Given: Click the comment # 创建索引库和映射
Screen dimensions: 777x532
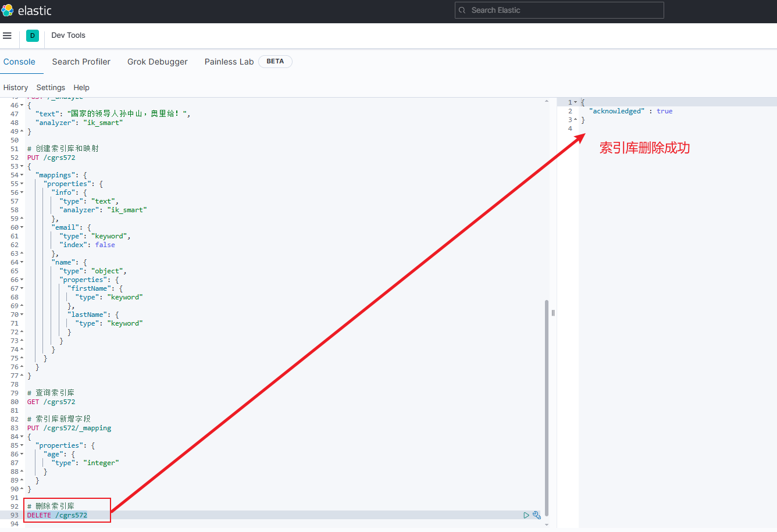Looking at the screenshot, I should point(63,149).
